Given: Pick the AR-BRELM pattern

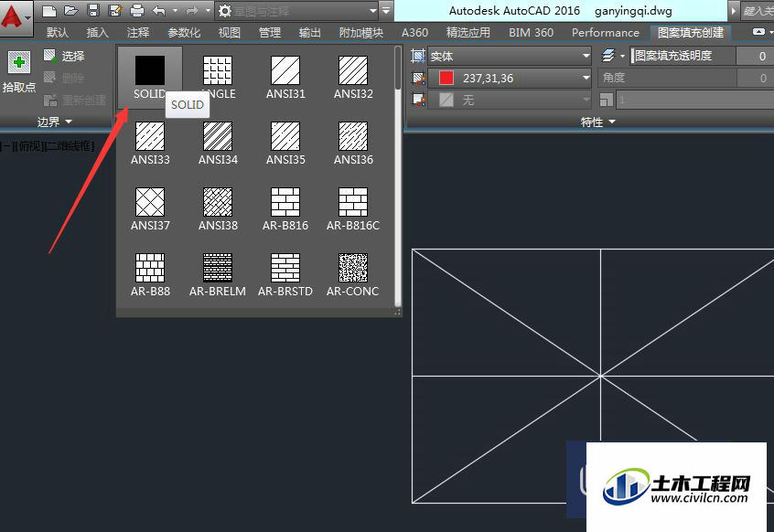Looking at the screenshot, I should (218, 275).
